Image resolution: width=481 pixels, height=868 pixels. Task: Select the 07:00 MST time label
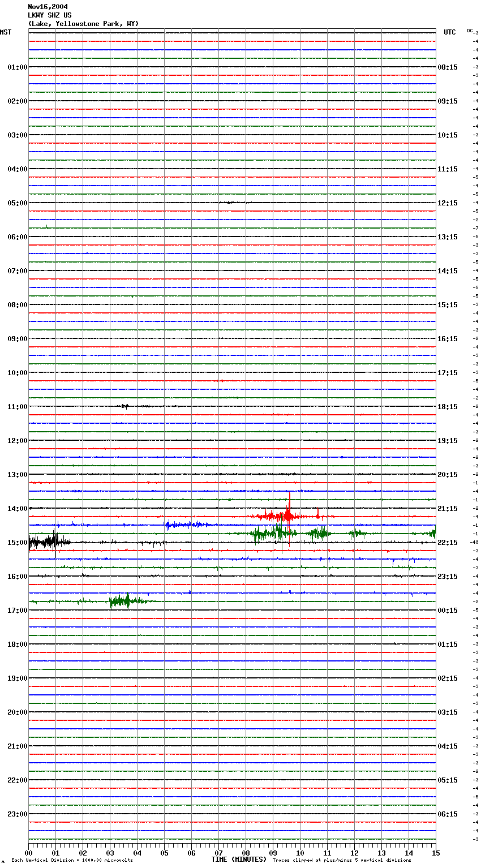pos(18,271)
